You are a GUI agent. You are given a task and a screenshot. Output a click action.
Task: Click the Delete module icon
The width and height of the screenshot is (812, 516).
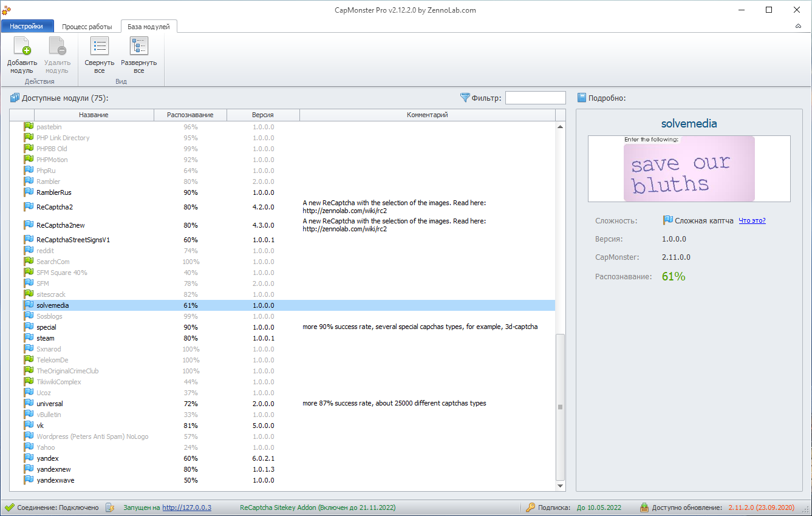(56, 47)
